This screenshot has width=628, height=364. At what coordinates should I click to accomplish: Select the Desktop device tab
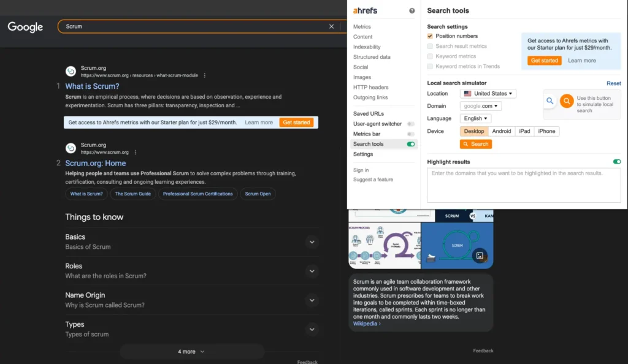click(474, 131)
